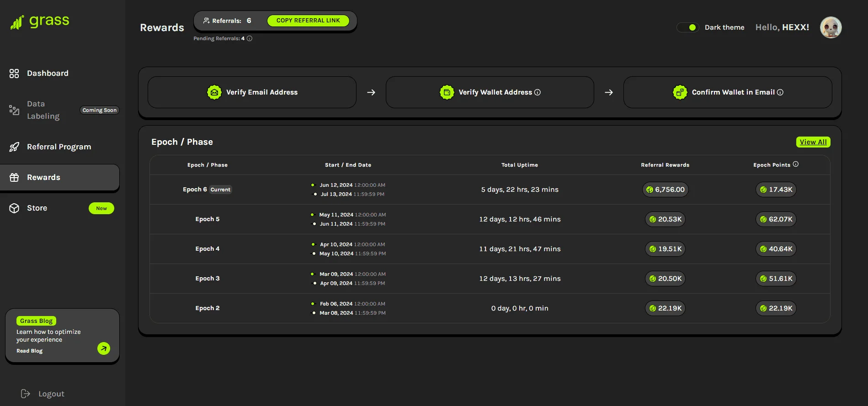
Task: Click the Verify Wallet icon badge
Action: (447, 92)
